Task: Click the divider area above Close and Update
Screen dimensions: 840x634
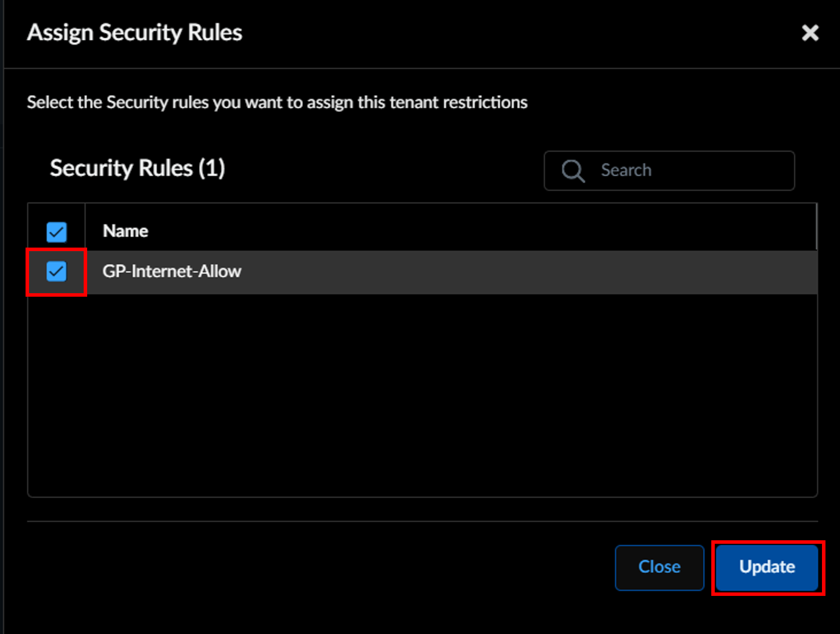Action: 422,521
